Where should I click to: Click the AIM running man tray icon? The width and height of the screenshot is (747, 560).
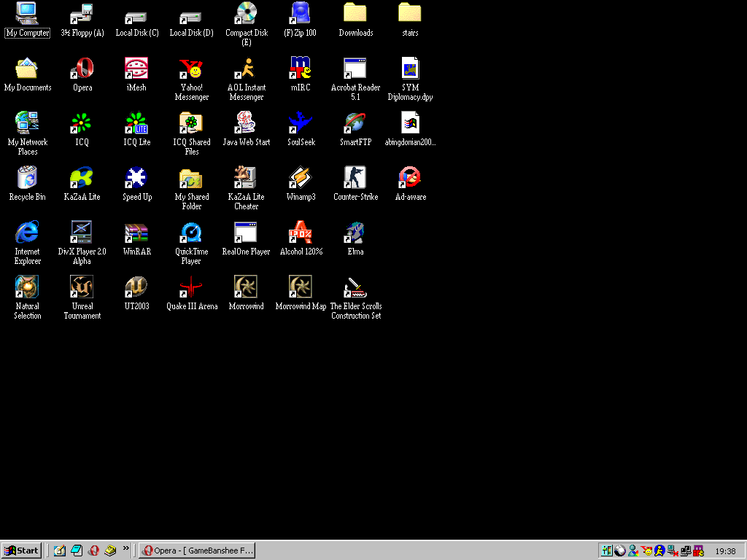[x=659, y=551]
